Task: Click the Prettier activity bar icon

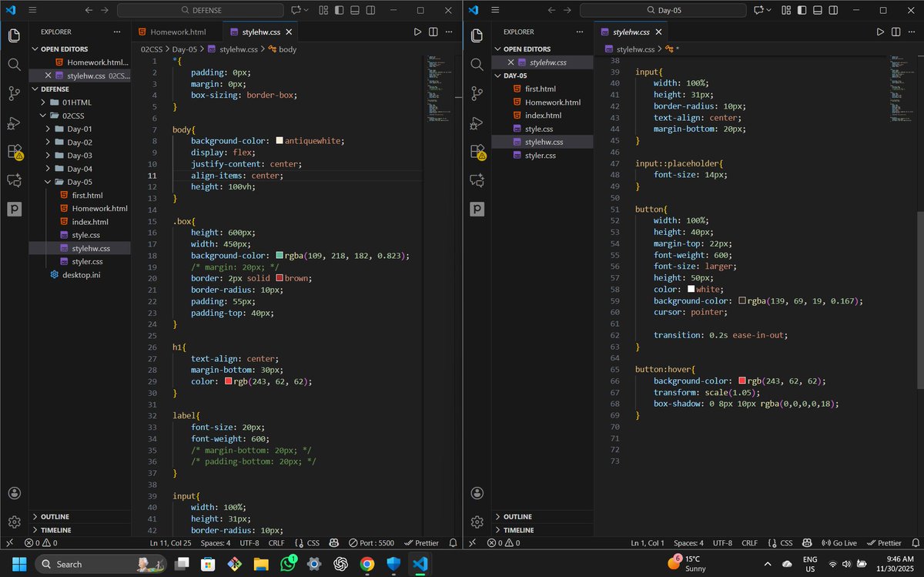Action: pos(14,208)
